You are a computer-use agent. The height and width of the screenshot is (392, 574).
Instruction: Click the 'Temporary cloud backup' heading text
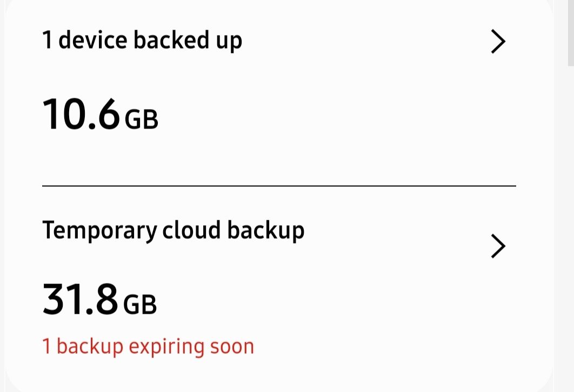pos(174,229)
